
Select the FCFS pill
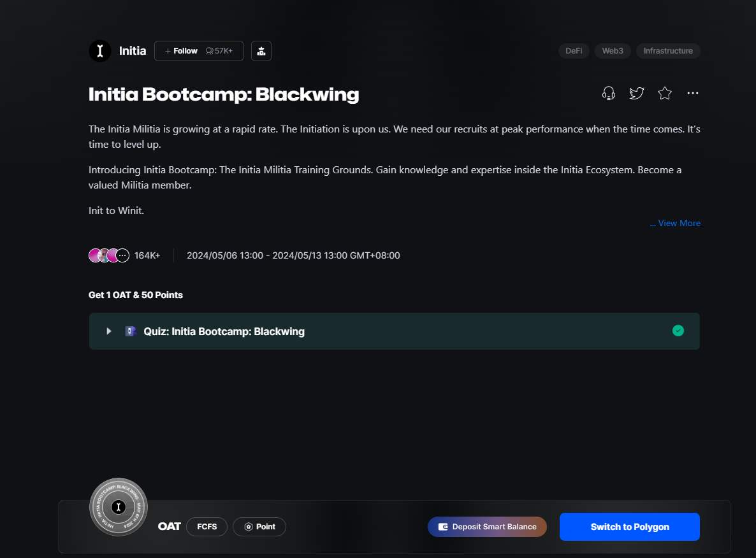207,527
